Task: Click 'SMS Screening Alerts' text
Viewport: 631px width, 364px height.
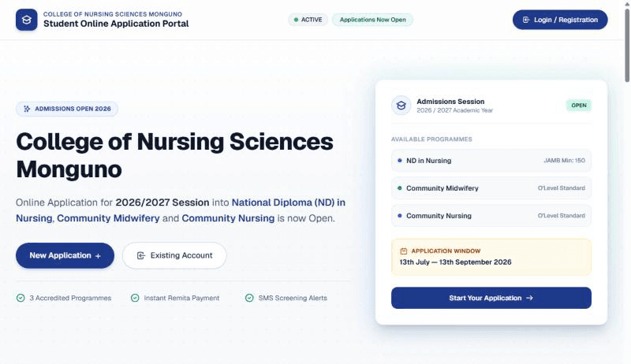Action: point(293,298)
